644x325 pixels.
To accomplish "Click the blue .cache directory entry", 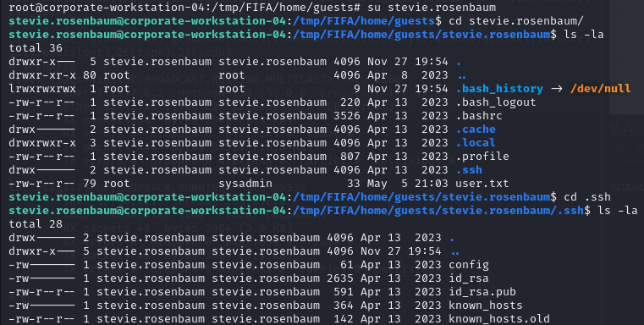I will [476, 129].
